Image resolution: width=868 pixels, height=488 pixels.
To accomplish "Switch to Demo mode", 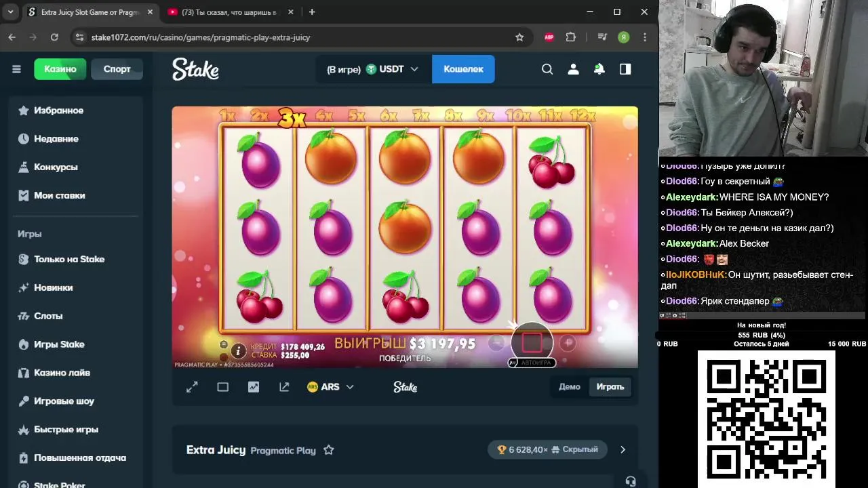I will pyautogui.click(x=570, y=387).
